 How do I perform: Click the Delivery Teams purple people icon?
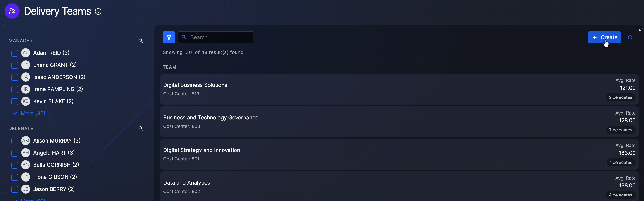point(12,11)
